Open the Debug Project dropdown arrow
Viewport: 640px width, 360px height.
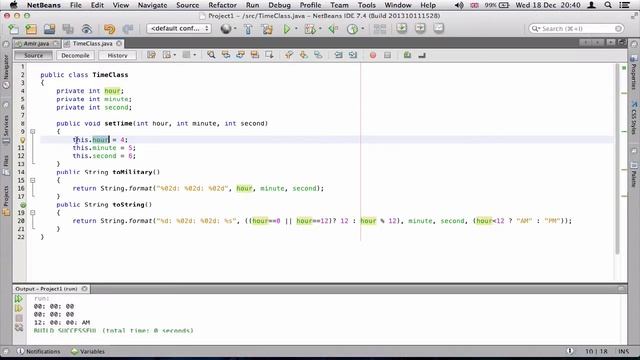[x=320, y=29]
